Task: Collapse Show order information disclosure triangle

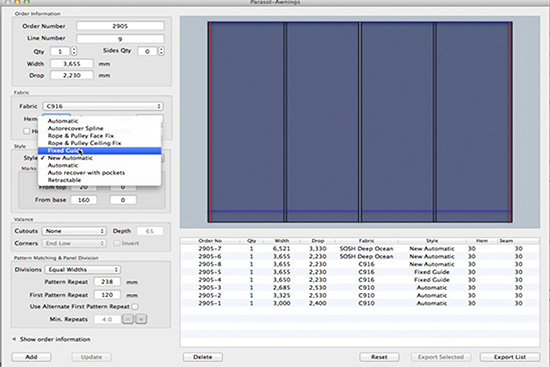Action: pos(14,339)
